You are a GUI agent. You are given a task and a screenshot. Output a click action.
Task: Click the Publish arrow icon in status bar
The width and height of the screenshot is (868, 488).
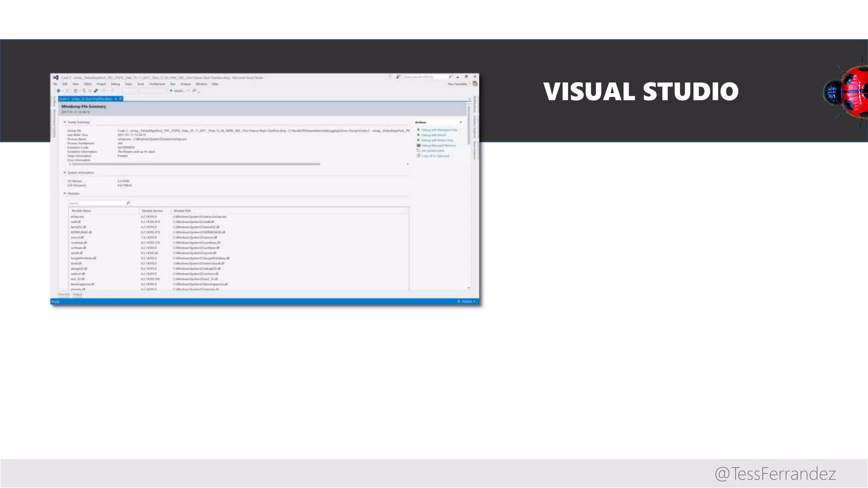point(459,302)
